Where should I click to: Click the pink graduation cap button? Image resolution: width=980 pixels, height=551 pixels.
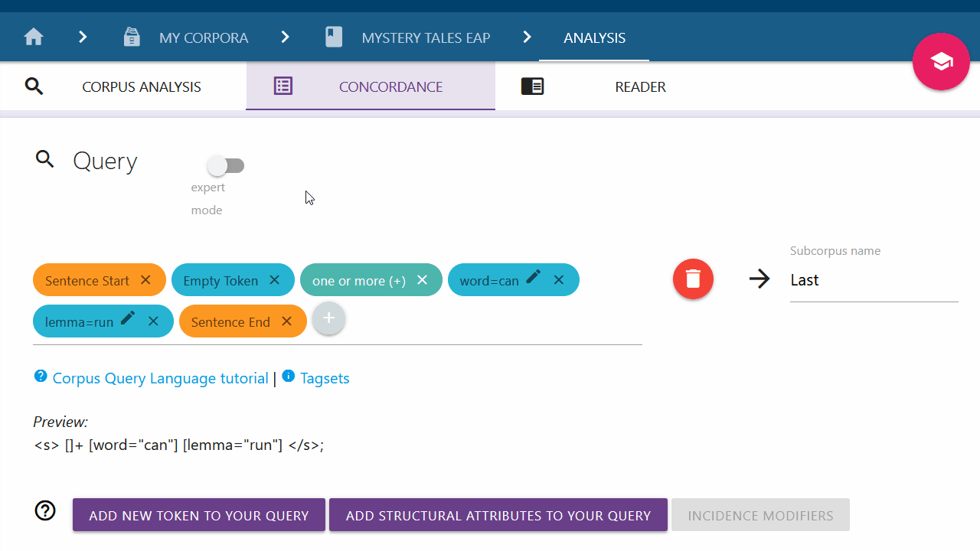941,62
